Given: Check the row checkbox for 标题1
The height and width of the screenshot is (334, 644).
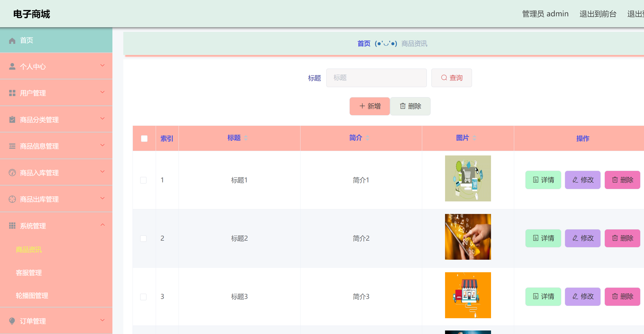Looking at the screenshot, I should pos(143,180).
